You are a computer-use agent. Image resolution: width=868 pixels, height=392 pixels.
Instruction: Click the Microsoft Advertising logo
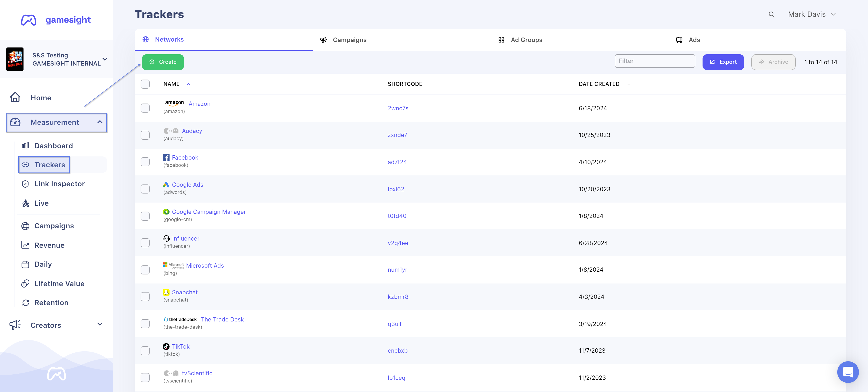[x=173, y=266]
